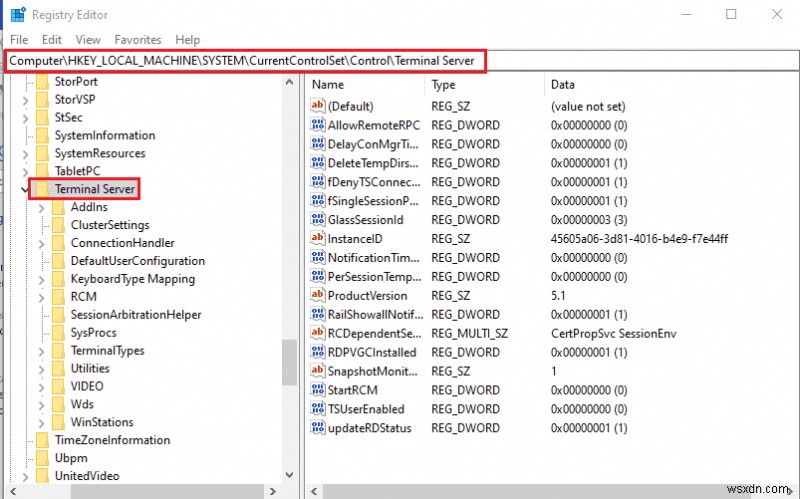Expand the AddIns subkey
This screenshot has width=800, height=499.
[41, 208]
